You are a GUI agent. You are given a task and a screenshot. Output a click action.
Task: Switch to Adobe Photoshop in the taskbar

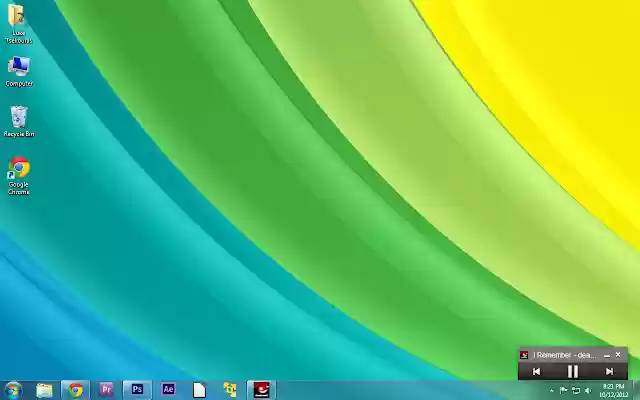point(138,390)
